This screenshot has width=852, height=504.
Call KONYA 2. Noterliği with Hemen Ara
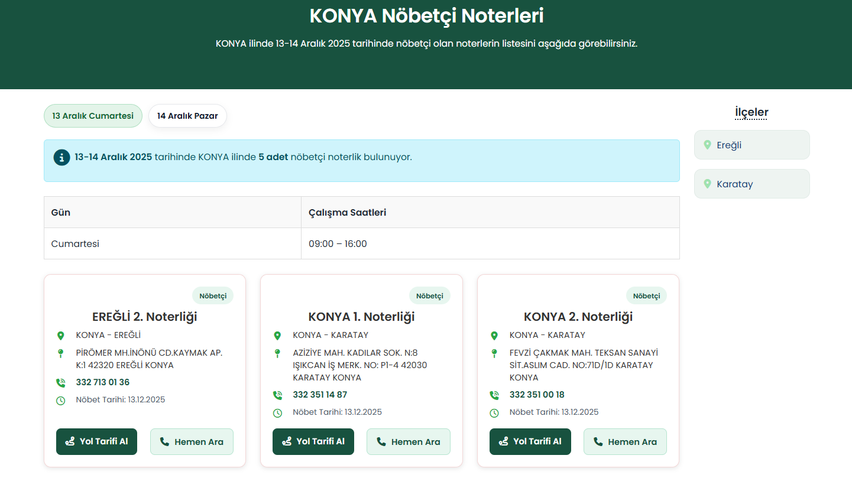[x=625, y=441]
